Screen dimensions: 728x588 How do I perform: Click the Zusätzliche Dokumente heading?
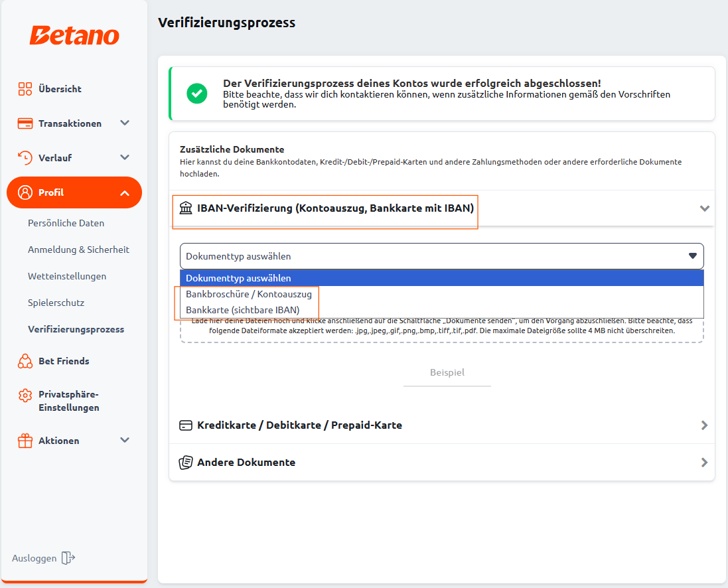[x=232, y=149]
